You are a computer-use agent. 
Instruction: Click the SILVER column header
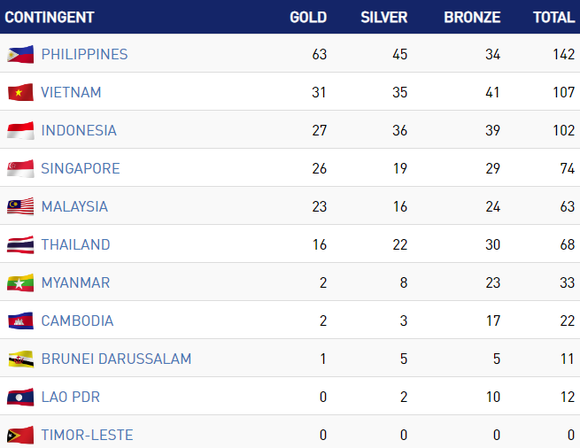point(384,17)
